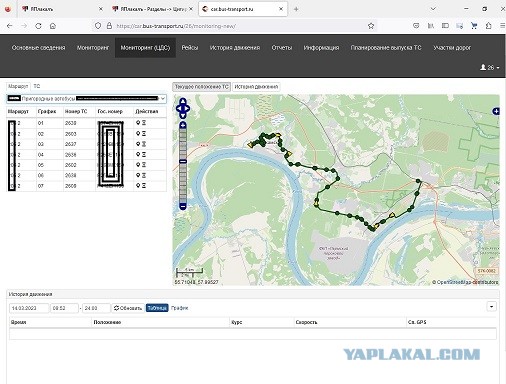Select Мониторинг (ЦДС) navigation item
Image resolution: width=506 pixels, height=384 pixels.
(145, 48)
